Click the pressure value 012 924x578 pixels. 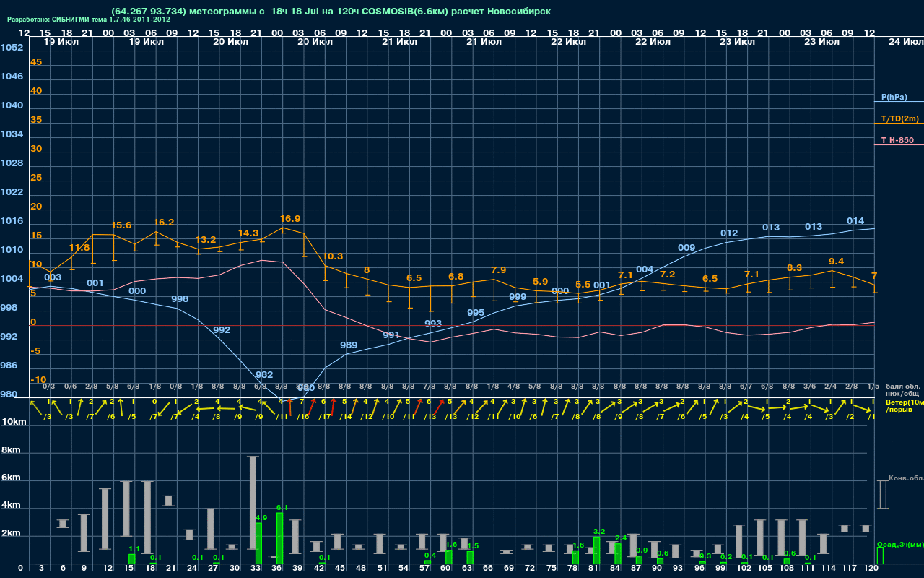click(x=729, y=233)
